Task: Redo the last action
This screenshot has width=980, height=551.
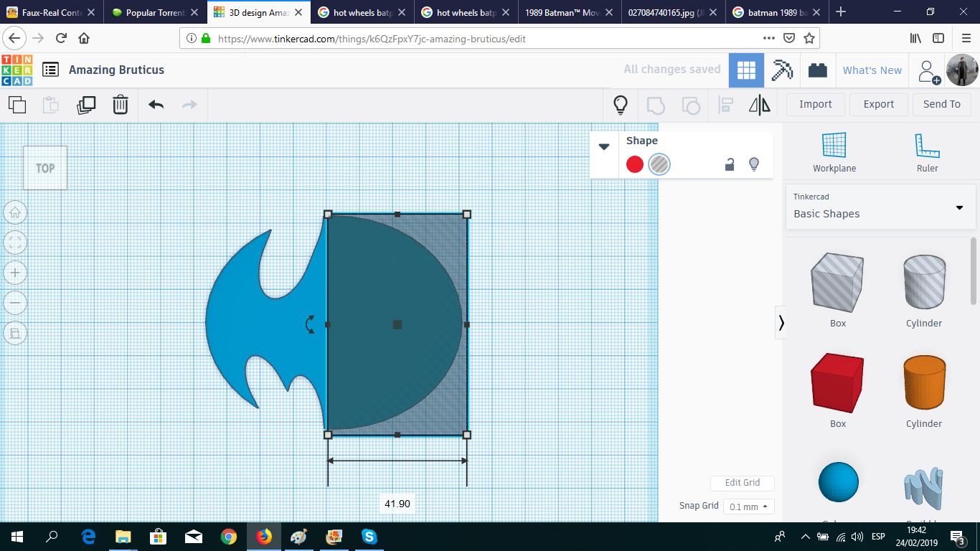Action: pos(189,105)
